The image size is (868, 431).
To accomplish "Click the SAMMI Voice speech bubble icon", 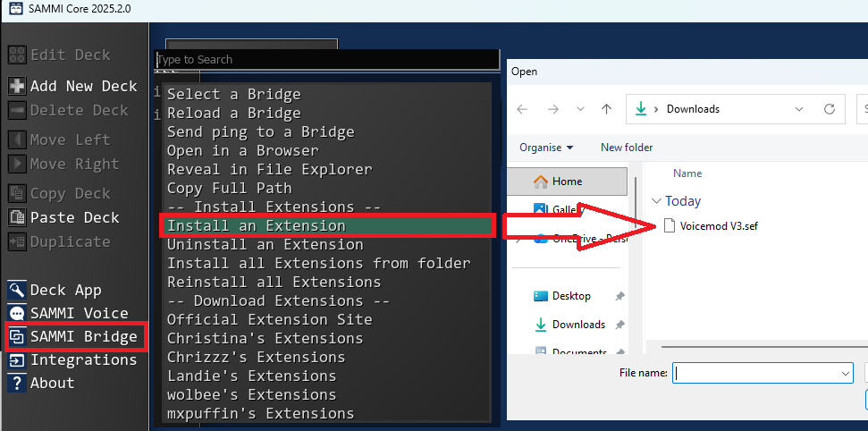I will tap(17, 313).
